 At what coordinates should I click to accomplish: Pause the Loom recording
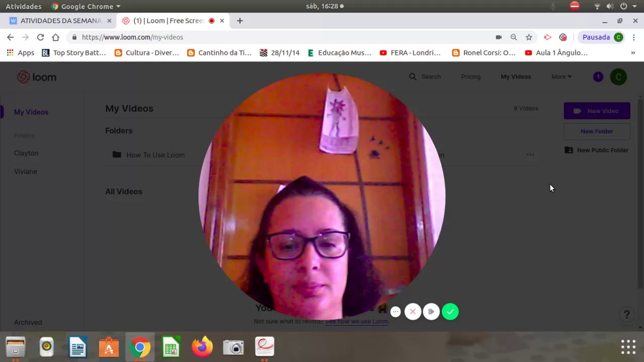[x=431, y=312]
